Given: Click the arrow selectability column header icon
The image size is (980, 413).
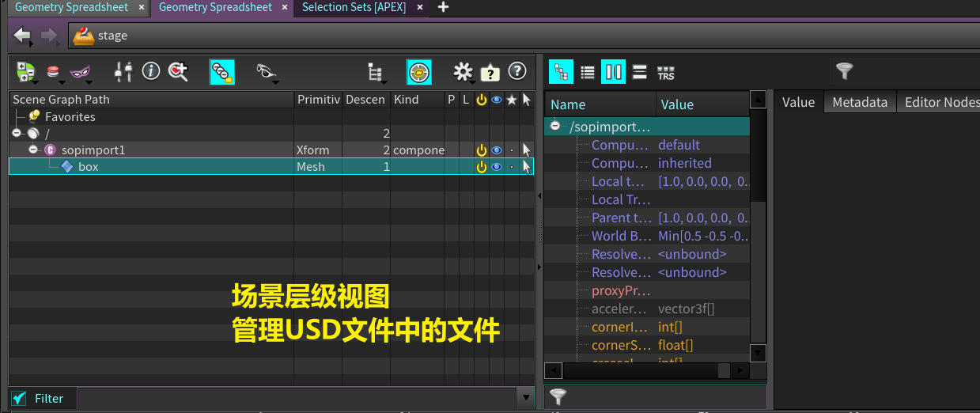Looking at the screenshot, I should tap(527, 100).
